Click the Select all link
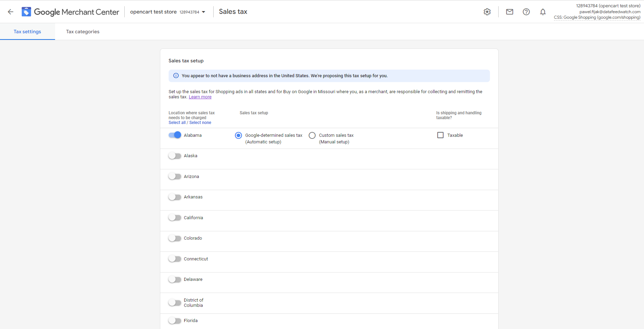This screenshot has height=329, width=644. coord(177,123)
